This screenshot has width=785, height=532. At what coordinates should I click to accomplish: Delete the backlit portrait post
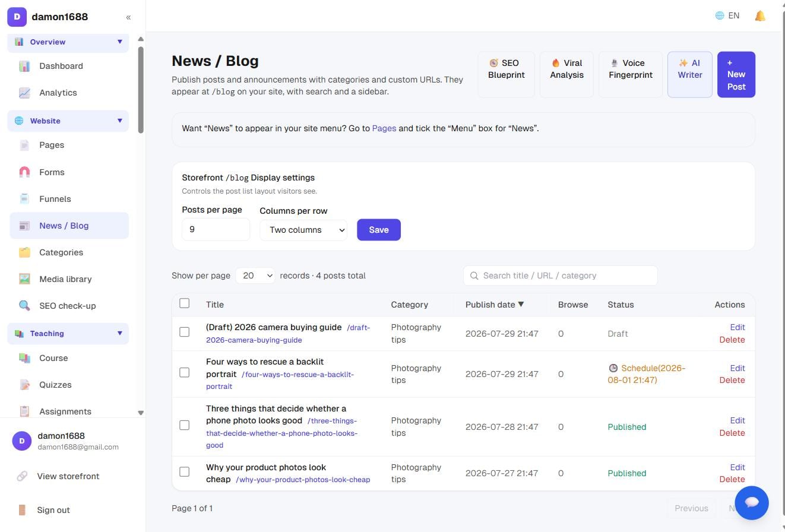point(732,380)
